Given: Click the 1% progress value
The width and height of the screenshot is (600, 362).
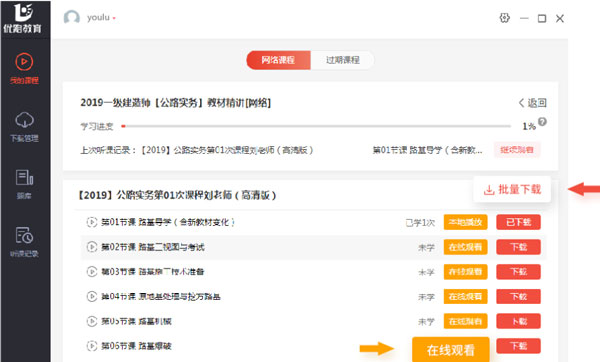Looking at the screenshot, I should click(529, 126).
